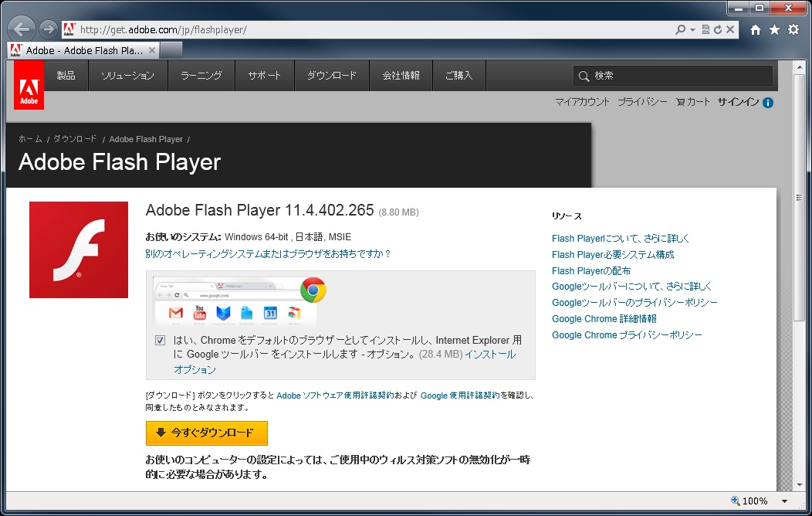This screenshot has width=812, height=516.
Task: Expand the address bar search dropdown arrow
Action: pos(693,29)
